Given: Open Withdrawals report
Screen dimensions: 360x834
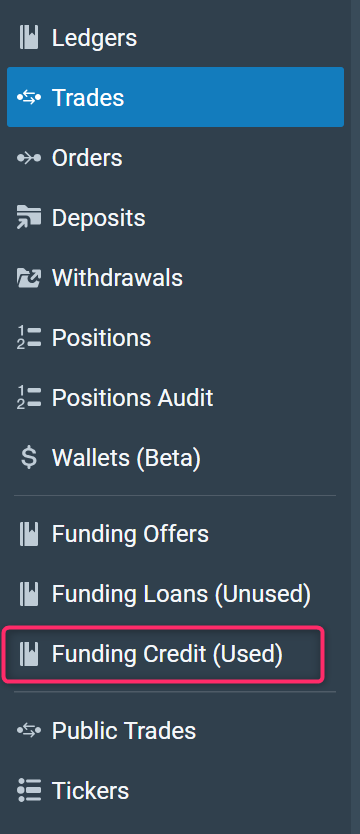Looking at the screenshot, I should (175, 278).
